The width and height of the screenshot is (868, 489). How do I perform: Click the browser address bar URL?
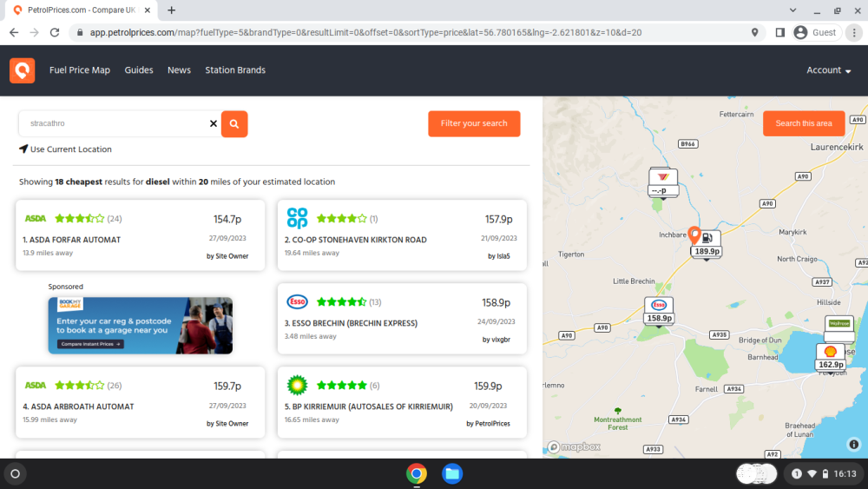coord(365,33)
